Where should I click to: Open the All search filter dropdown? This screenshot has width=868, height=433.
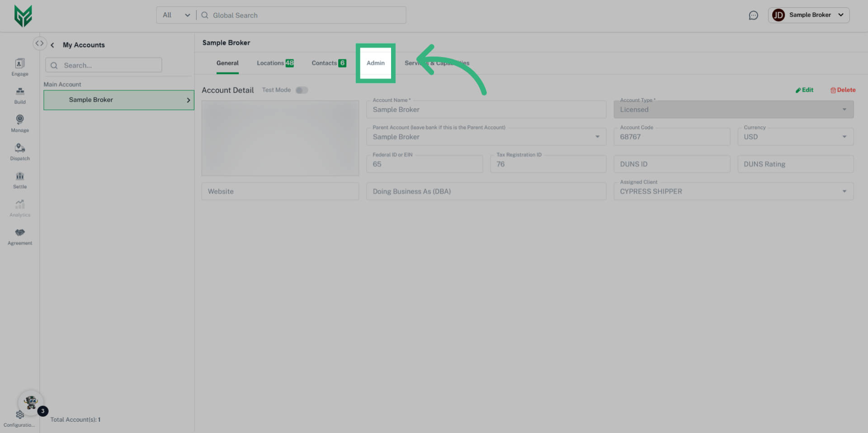tap(176, 15)
